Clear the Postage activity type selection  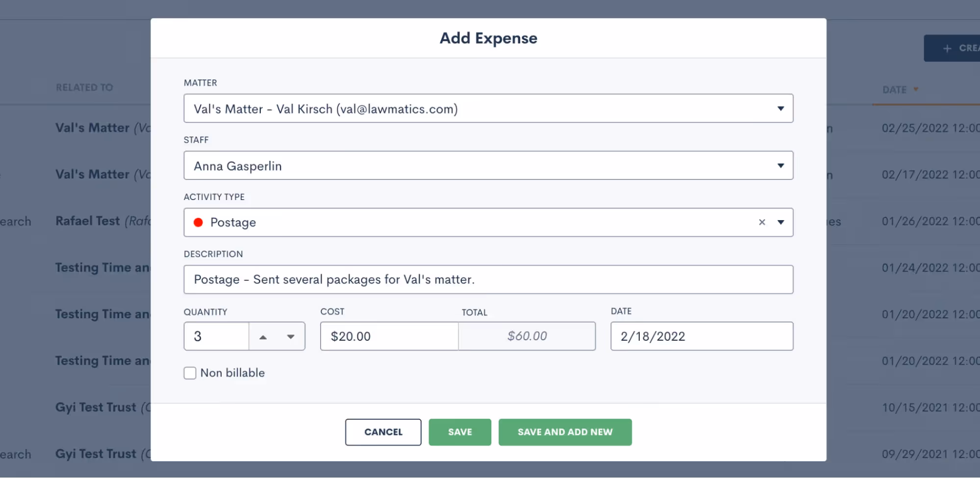click(762, 222)
